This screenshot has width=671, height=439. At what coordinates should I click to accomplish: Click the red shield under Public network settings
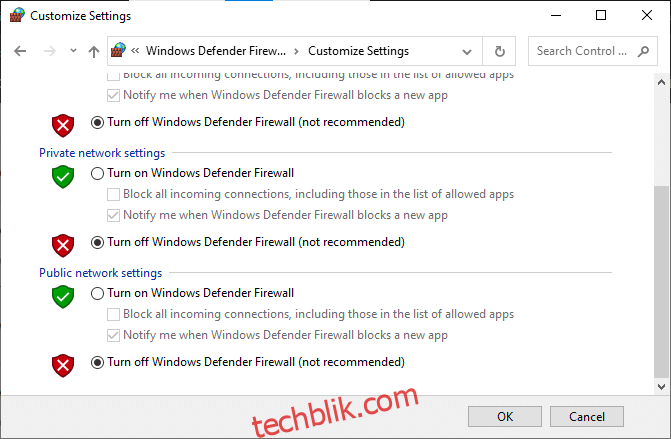click(63, 365)
